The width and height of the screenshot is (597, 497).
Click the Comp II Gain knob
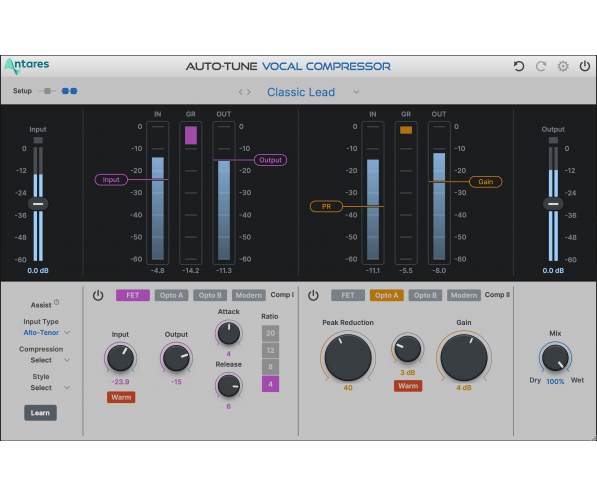point(464,358)
